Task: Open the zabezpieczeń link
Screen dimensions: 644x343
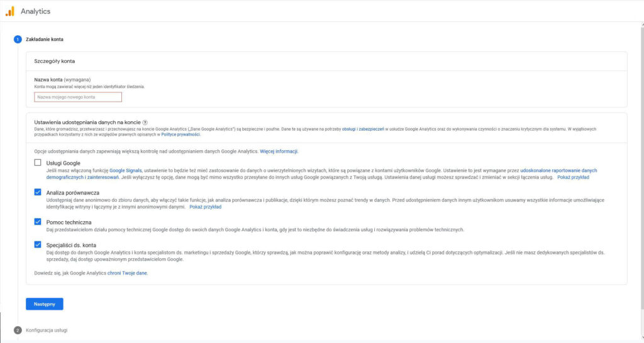Action: [371, 129]
